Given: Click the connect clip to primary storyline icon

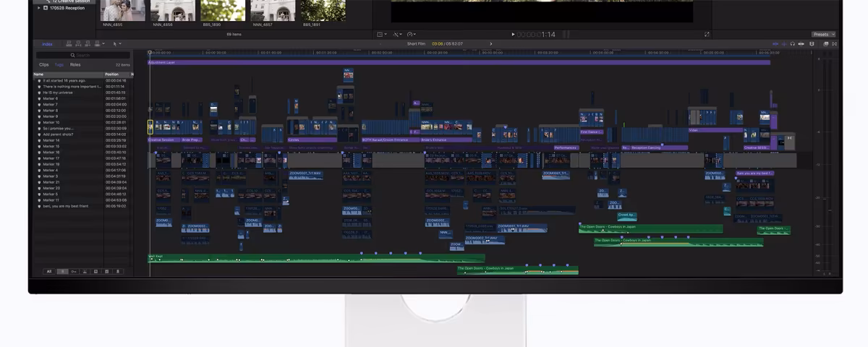Looking at the screenshot, I should click(69, 43).
